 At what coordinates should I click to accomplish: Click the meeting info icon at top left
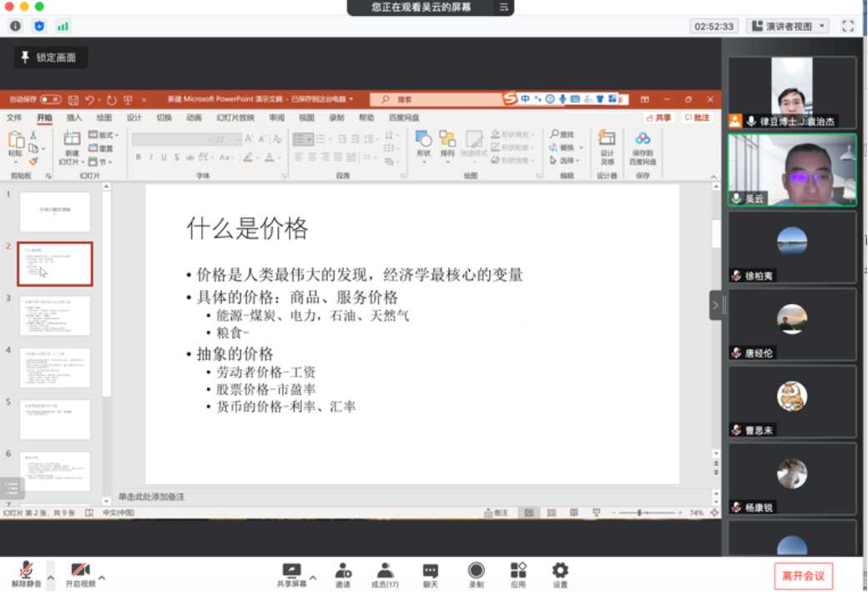tap(15, 26)
